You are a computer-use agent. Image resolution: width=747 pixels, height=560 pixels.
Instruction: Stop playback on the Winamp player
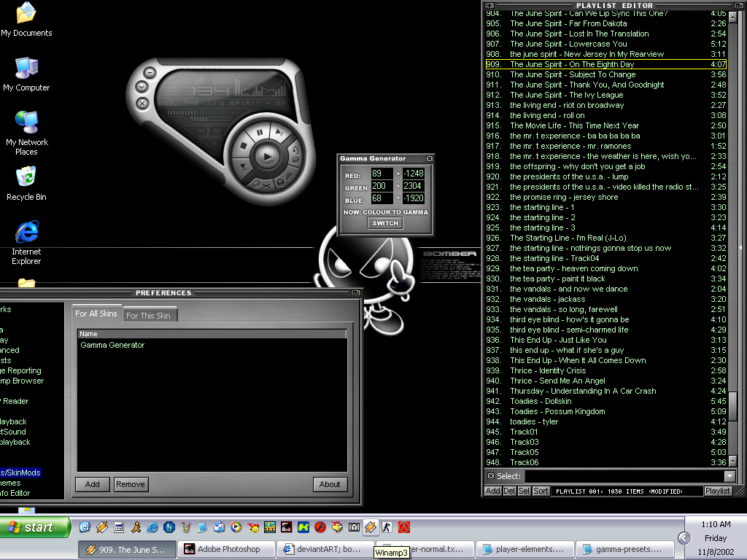243,146
